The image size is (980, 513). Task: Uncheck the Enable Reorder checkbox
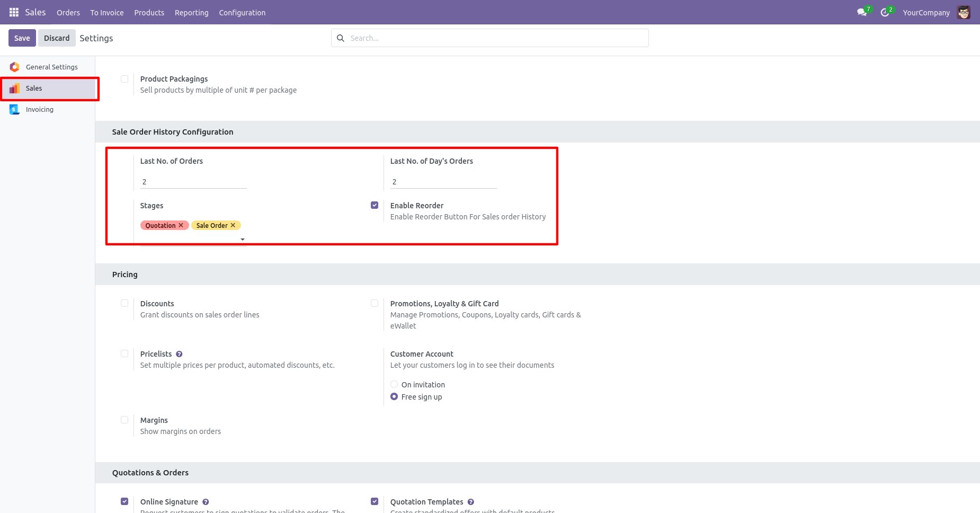tap(375, 205)
